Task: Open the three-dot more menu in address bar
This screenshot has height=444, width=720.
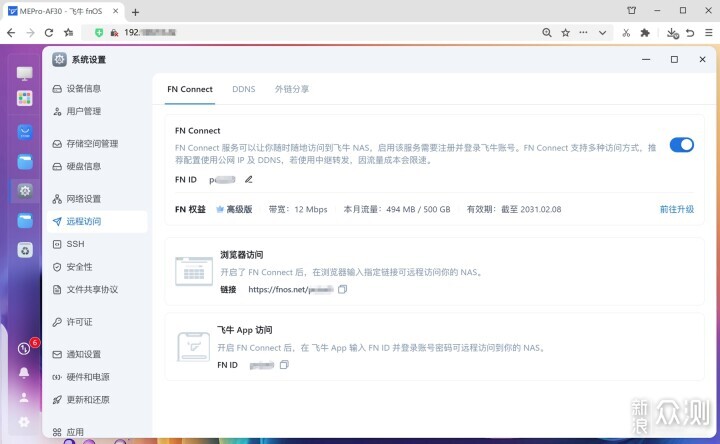Action: tap(583, 33)
